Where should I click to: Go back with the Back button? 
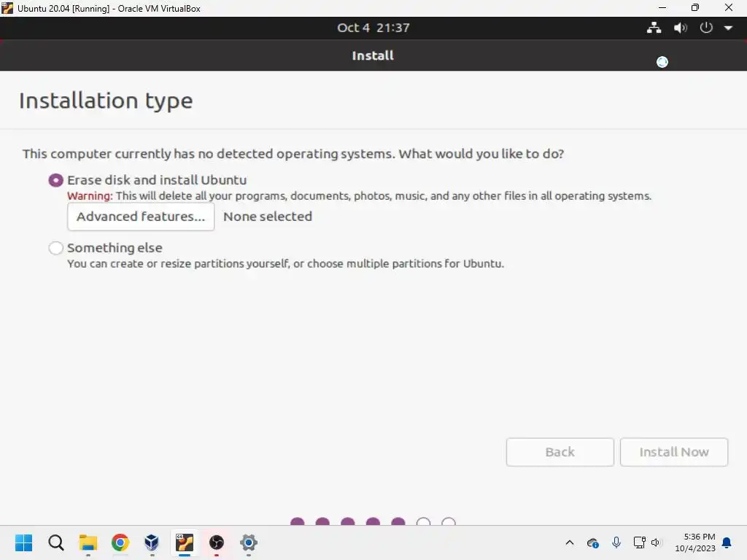[560, 452]
